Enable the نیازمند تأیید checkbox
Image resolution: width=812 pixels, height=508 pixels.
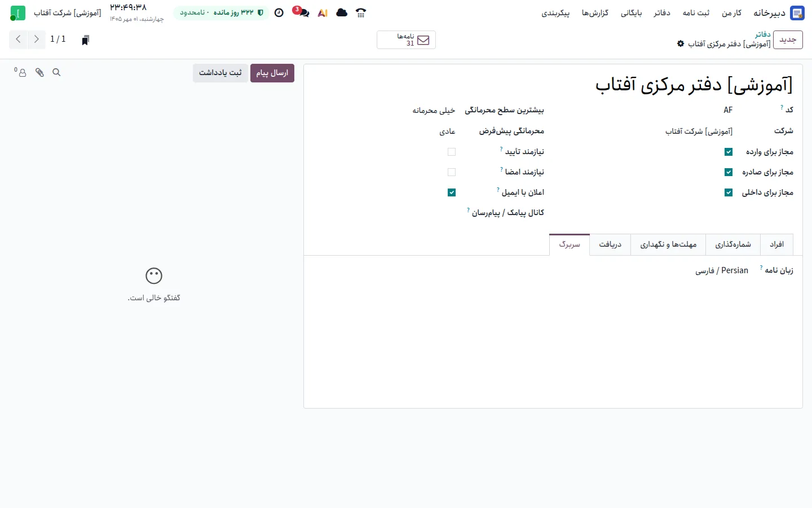[452, 152]
